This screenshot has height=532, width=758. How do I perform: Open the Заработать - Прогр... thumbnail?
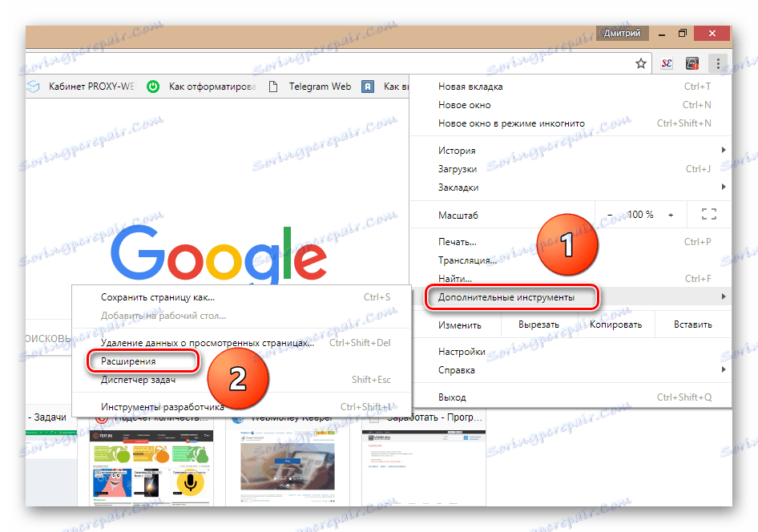pos(424,468)
